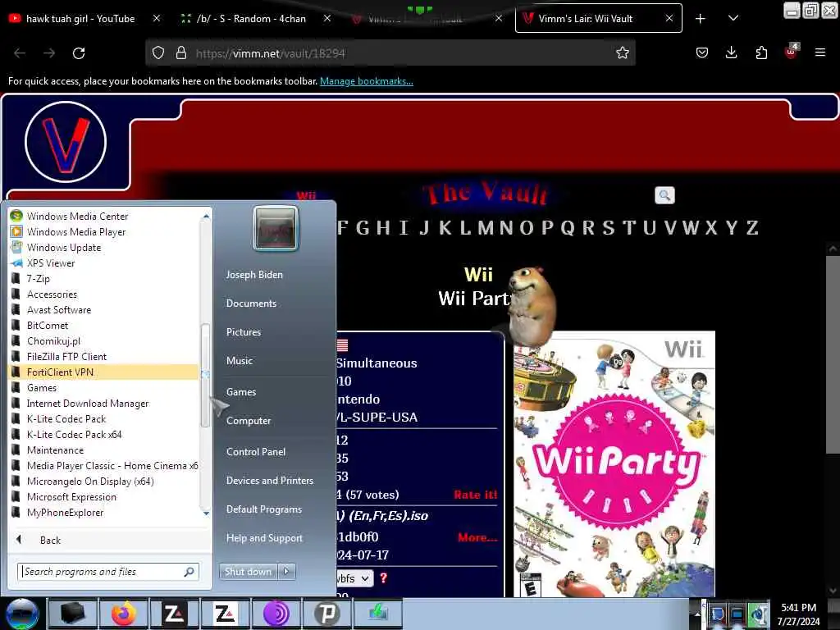Open the extensions puzzle-piece icon
The image size is (840, 630).
point(761,52)
